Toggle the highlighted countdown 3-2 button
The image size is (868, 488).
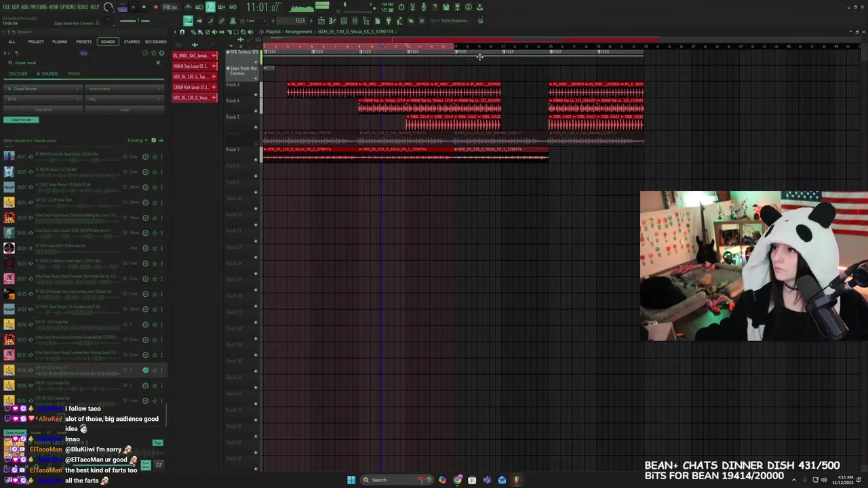pos(210,7)
